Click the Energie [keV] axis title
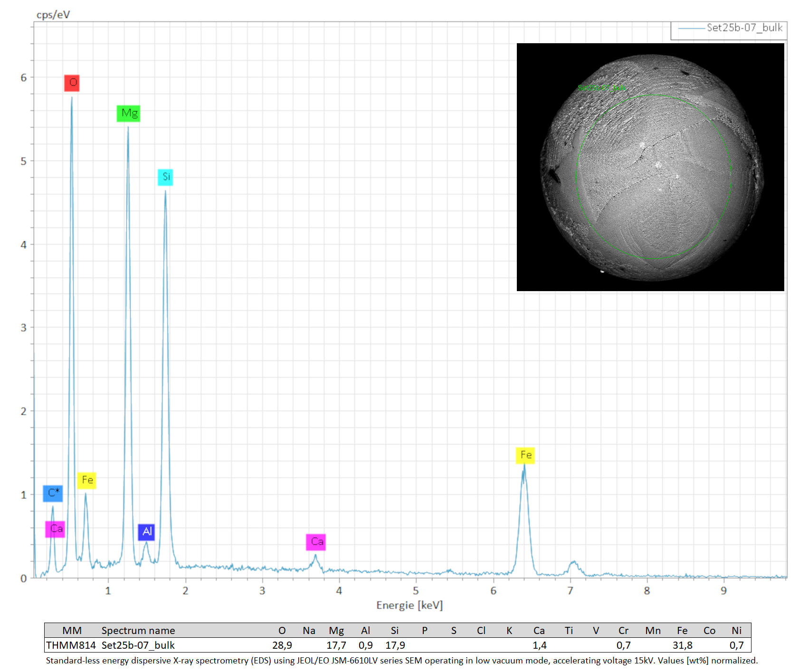 point(409,605)
